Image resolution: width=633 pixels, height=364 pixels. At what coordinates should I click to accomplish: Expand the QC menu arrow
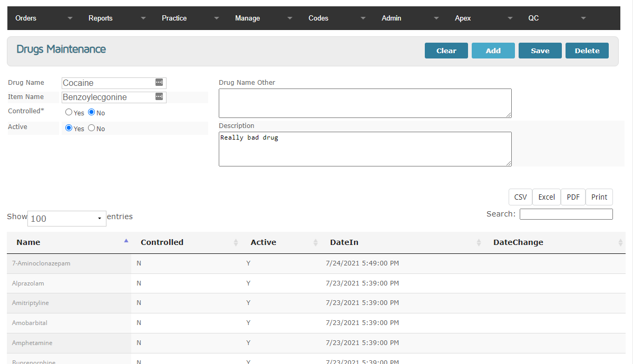(x=583, y=18)
